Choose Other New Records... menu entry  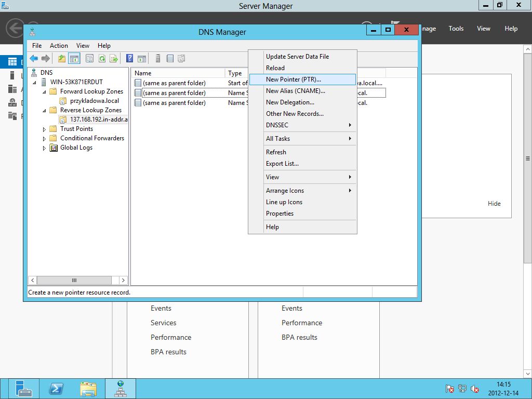click(303, 114)
